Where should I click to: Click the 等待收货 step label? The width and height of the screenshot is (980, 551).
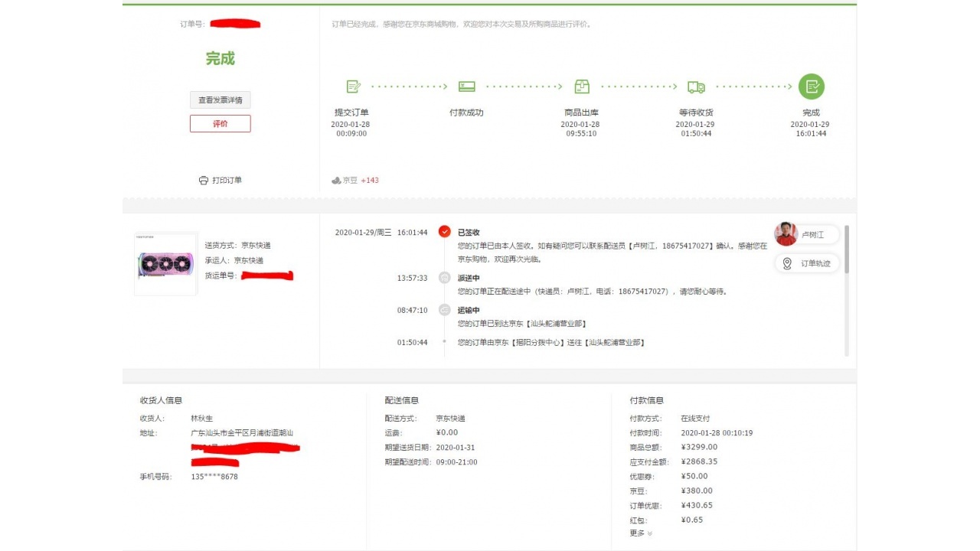[696, 112]
